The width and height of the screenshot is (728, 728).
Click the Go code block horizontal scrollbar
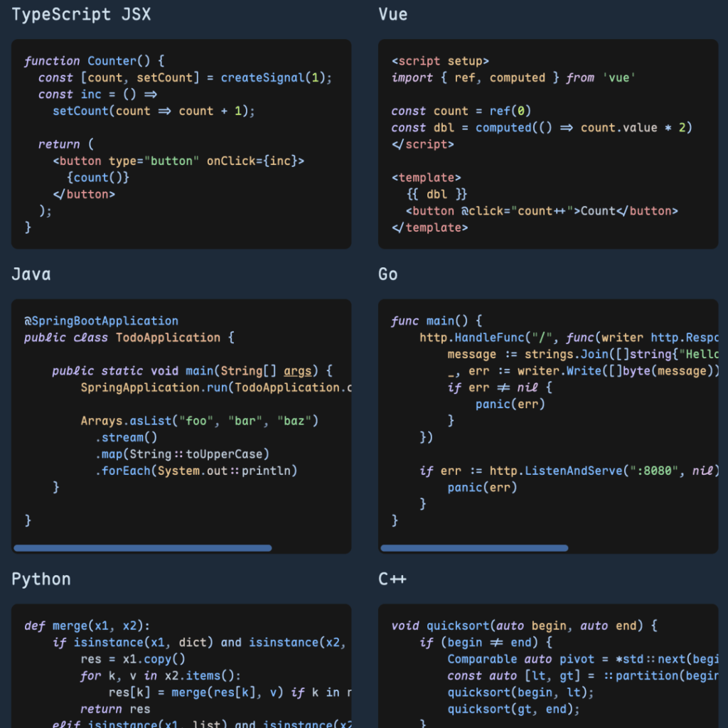474,548
